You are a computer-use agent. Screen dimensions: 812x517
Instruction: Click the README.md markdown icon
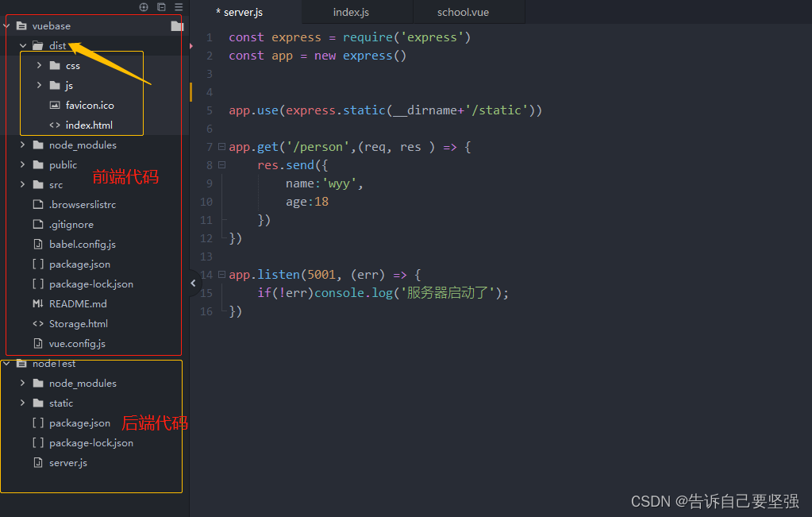coord(38,303)
